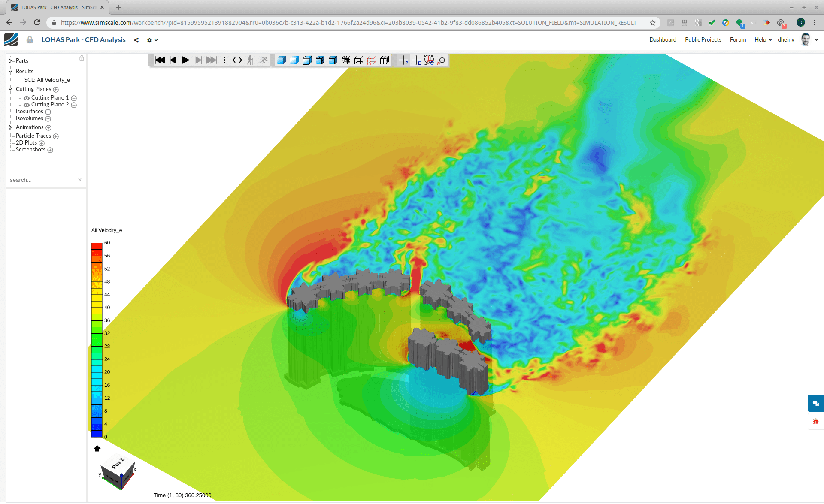
Task: Play the result animation
Action: tap(186, 60)
